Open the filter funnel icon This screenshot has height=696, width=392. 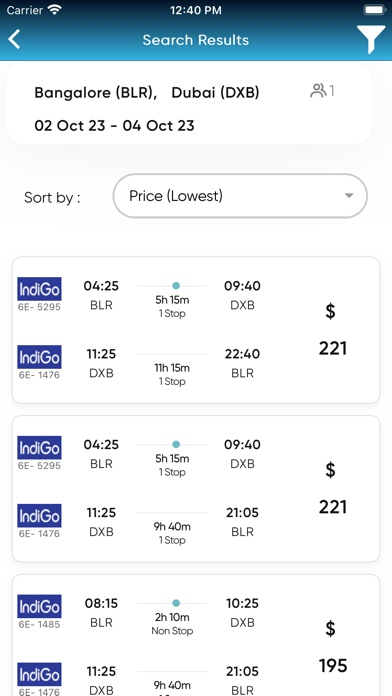coord(371,40)
